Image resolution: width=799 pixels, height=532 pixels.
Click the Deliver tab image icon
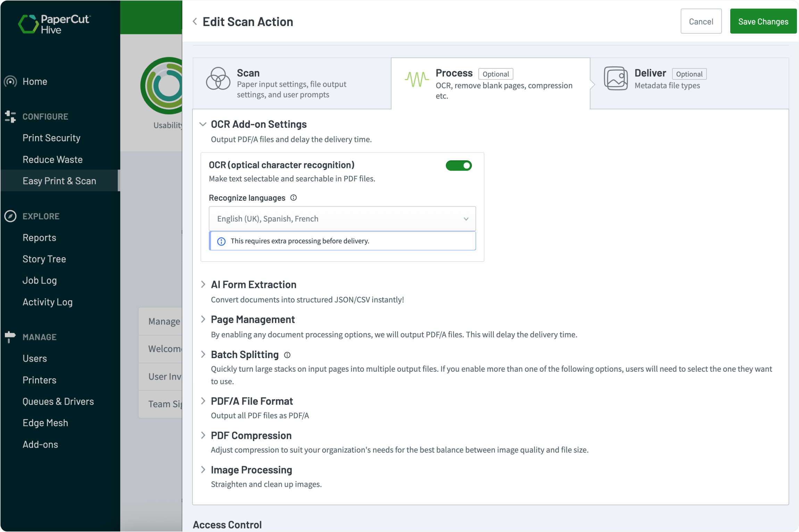616,78
